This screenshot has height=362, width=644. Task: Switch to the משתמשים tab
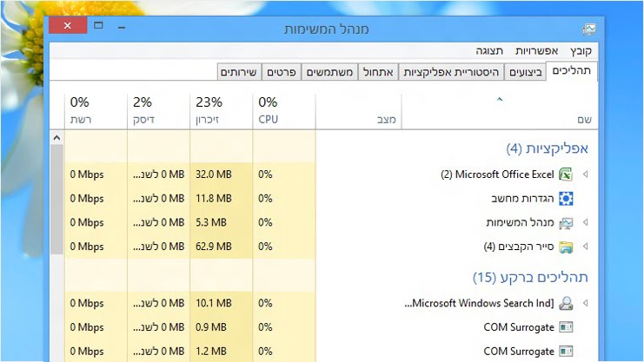pos(329,72)
